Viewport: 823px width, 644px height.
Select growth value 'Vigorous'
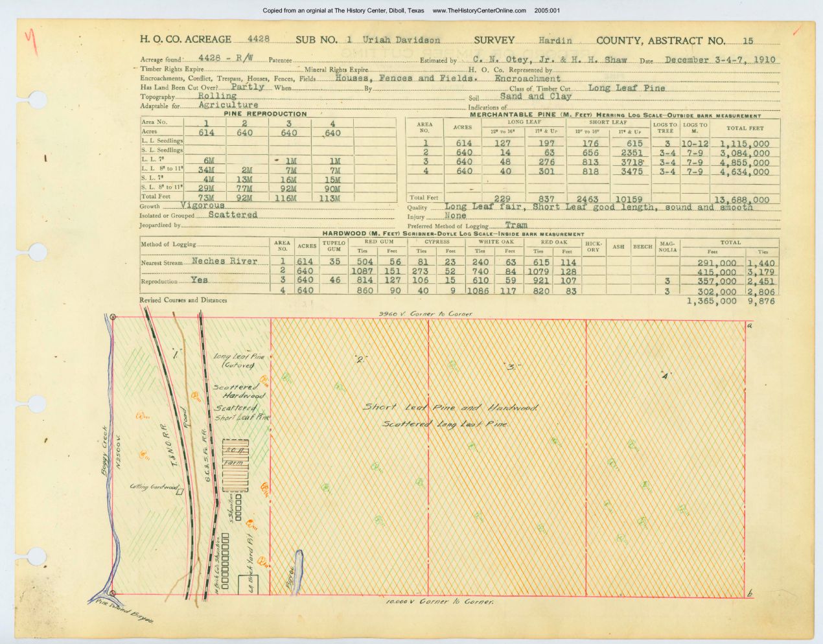coord(203,205)
